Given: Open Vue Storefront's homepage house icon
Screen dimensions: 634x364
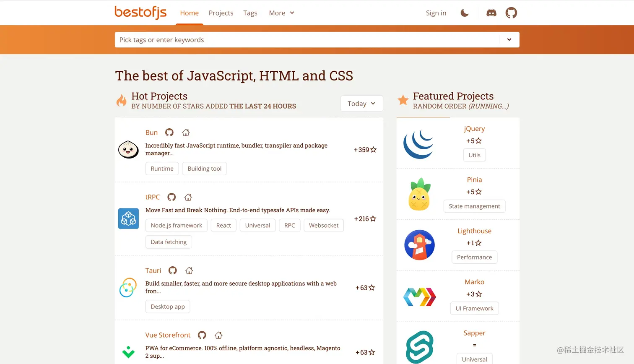Looking at the screenshot, I should (218, 335).
